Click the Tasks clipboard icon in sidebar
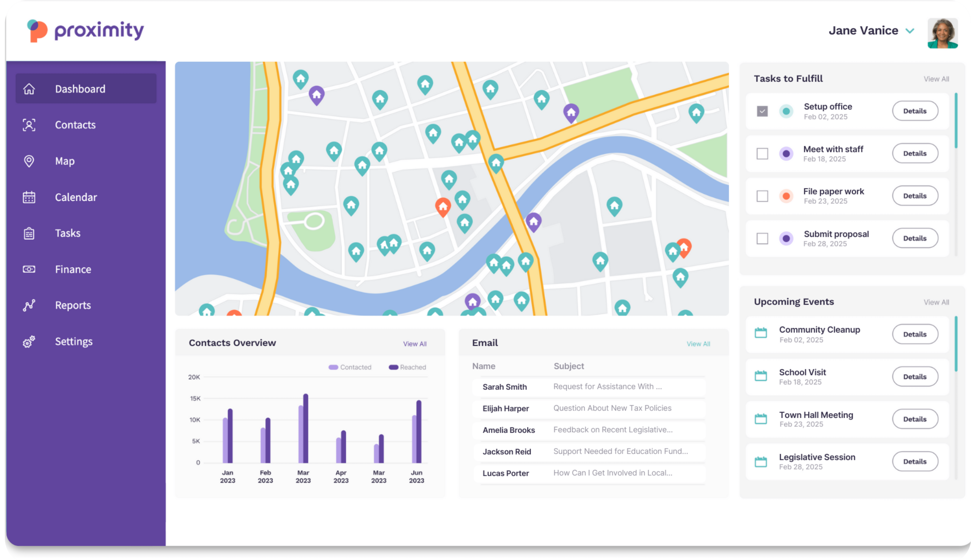The height and width of the screenshot is (560, 971). (29, 233)
